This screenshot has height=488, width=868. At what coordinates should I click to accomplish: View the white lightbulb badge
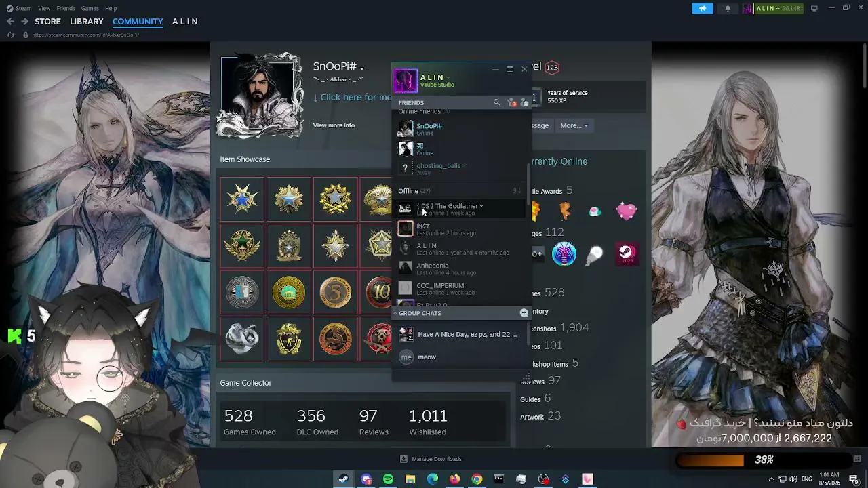pyautogui.click(x=595, y=253)
